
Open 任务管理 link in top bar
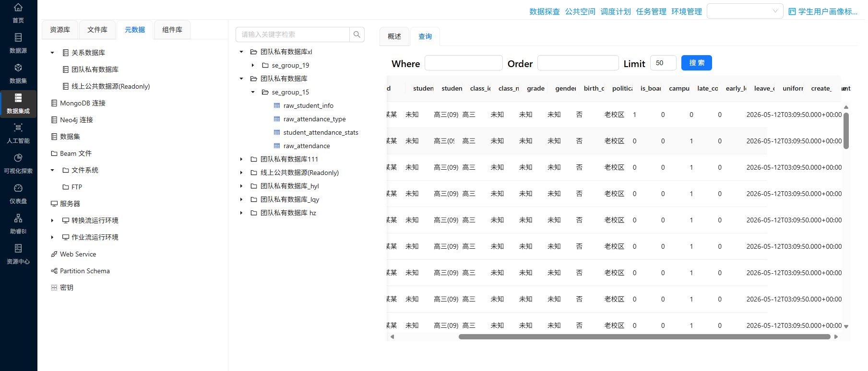651,12
